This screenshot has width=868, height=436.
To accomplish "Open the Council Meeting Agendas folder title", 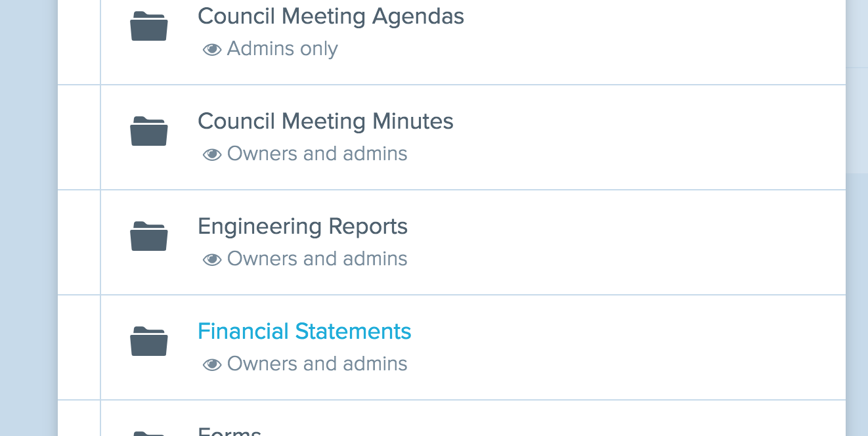I will [331, 16].
